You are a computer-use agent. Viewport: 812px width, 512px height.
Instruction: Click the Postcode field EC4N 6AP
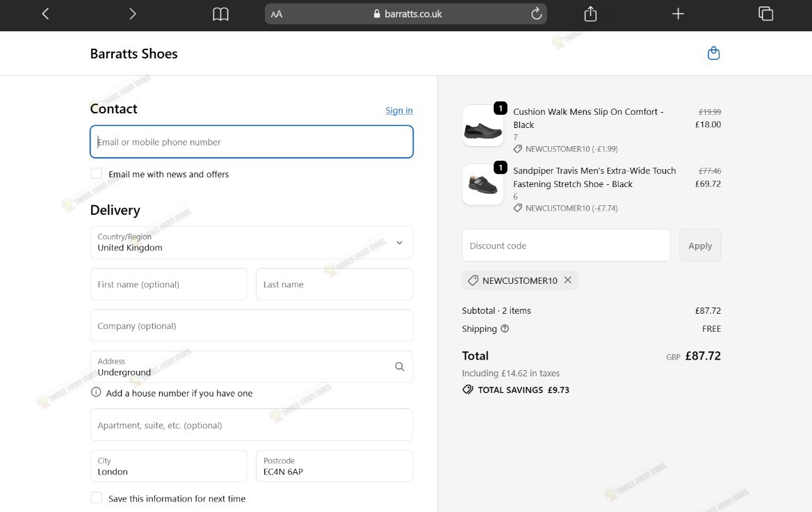[x=334, y=466]
